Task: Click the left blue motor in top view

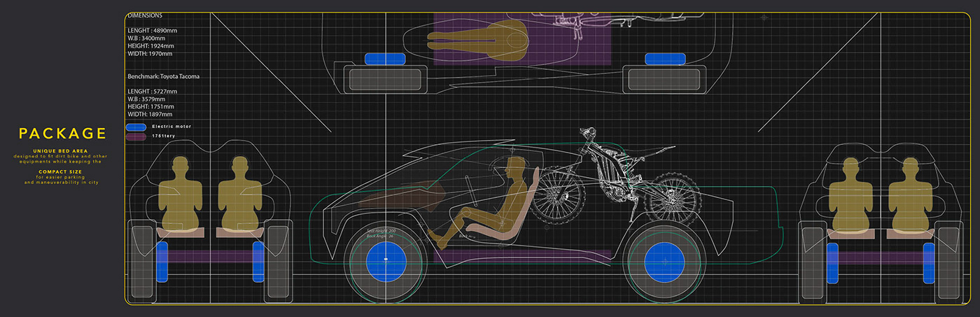Action: tap(385, 59)
